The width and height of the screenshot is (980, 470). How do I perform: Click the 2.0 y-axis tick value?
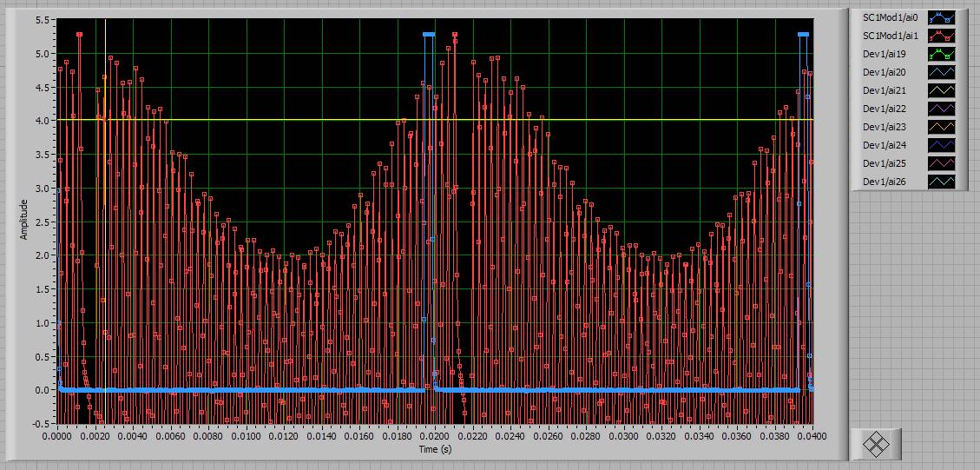44,255
